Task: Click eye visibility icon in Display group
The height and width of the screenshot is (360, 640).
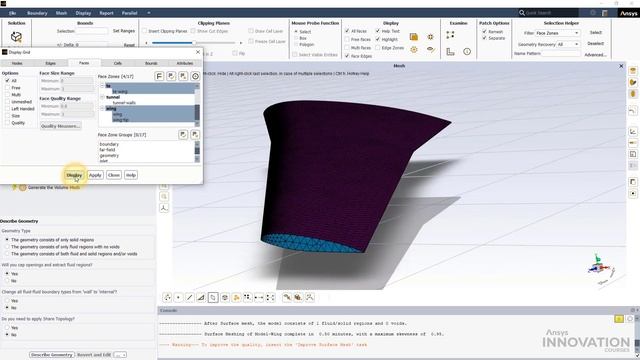Action: pyautogui.click(x=430, y=49)
